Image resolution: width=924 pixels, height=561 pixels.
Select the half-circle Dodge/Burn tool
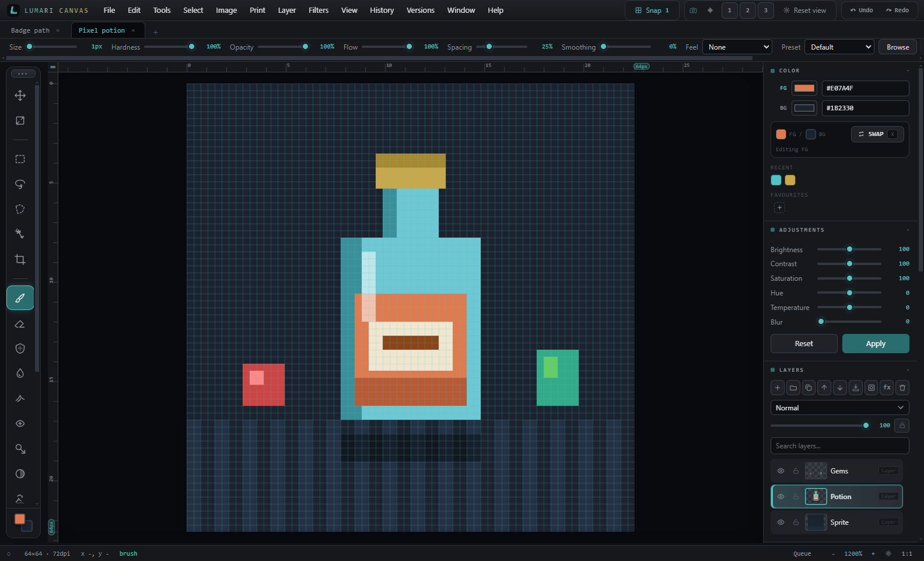click(20, 474)
